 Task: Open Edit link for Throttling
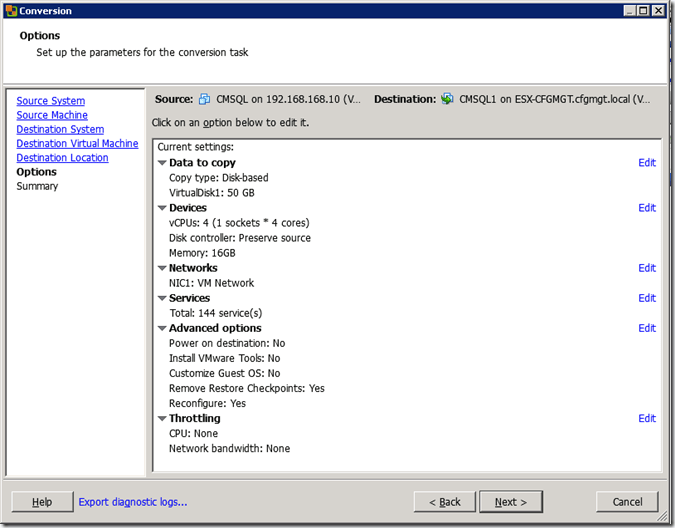click(647, 418)
